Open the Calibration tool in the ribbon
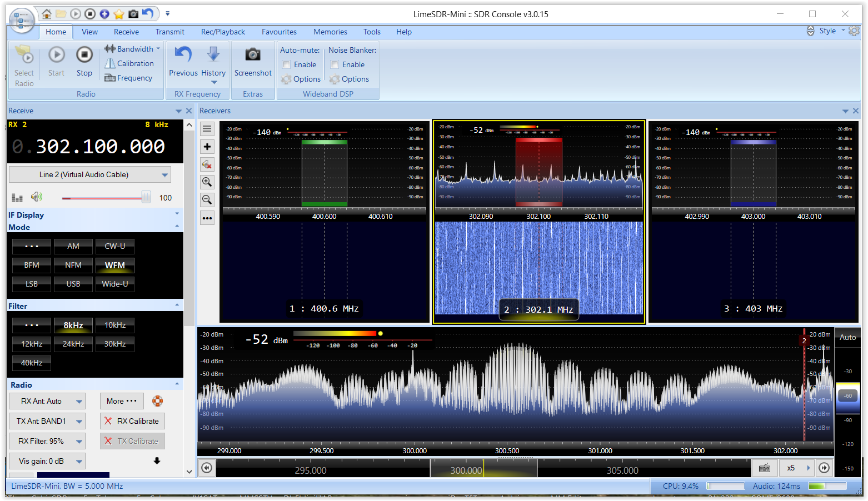This screenshot has height=501, width=868. (x=129, y=63)
